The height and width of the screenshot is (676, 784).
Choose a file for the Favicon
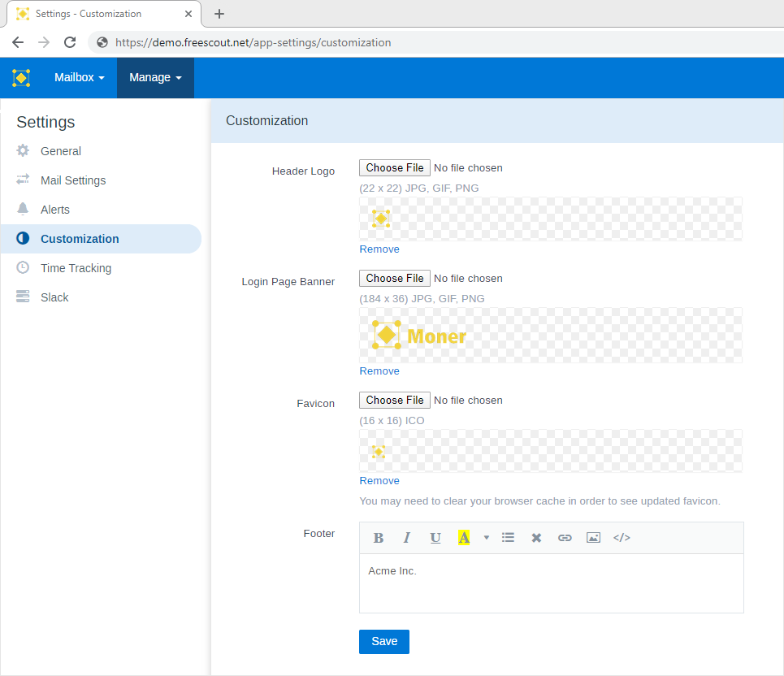(394, 400)
